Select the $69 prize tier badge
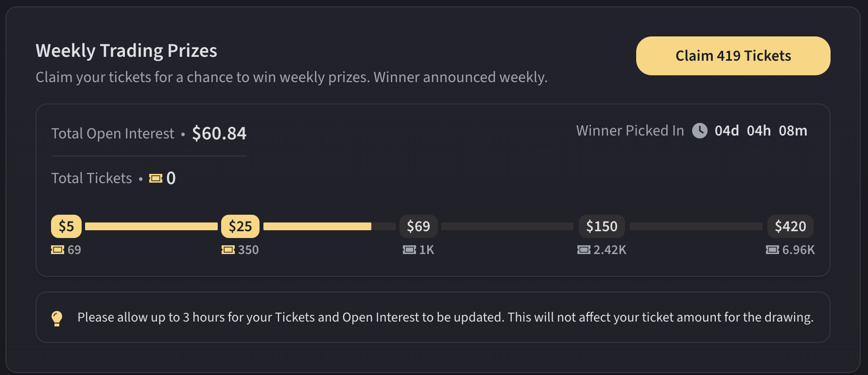This screenshot has width=868, height=375. (x=418, y=226)
